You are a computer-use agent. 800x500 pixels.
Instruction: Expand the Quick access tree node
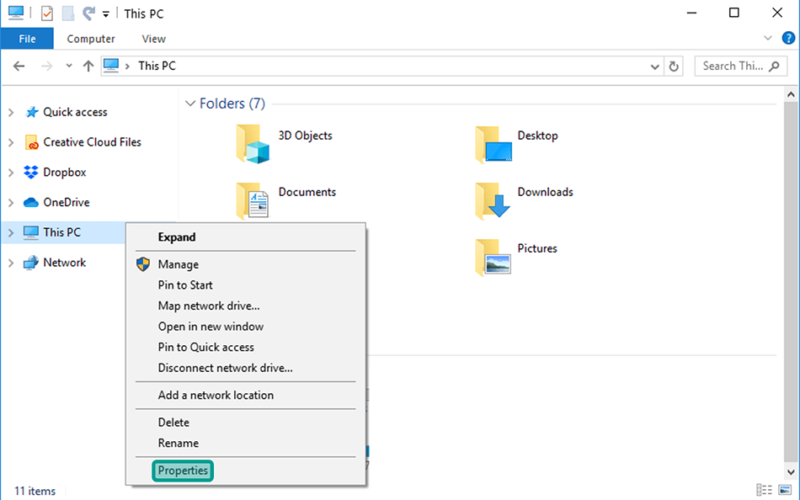(11, 112)
